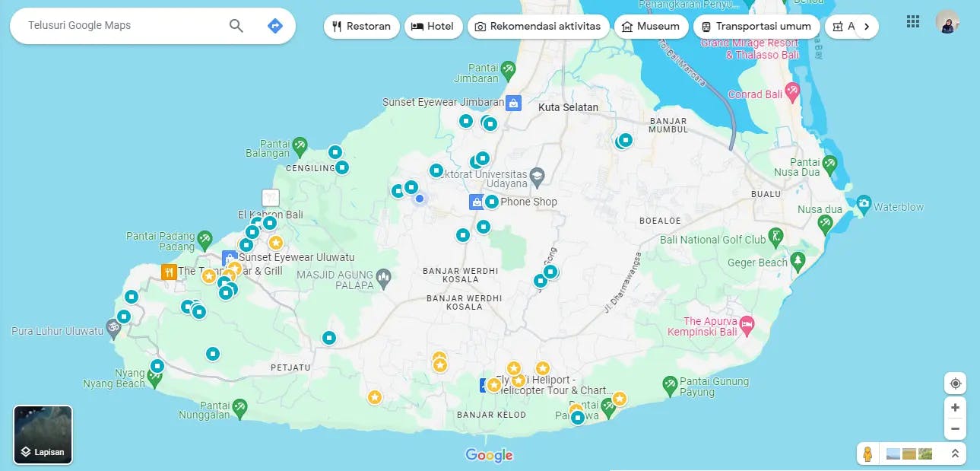Image resolution: width=980 pixels, height=471 pixels.
Task: Open the El Kabron Bali marker
Action: coord(271,197)
